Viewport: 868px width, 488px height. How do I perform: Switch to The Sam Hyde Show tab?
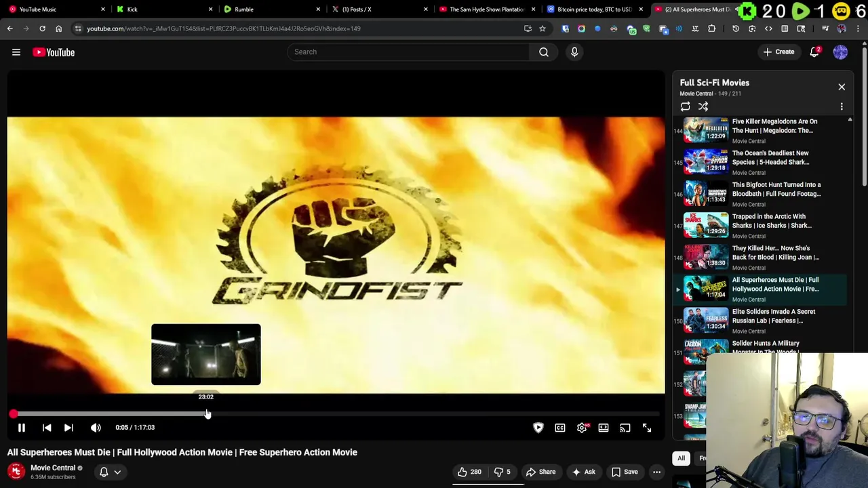488,9
